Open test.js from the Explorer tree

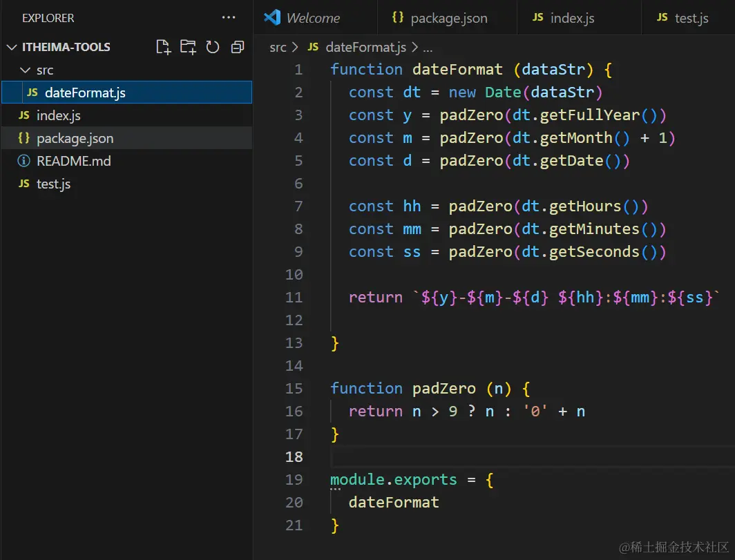click(x=127, y=184)
